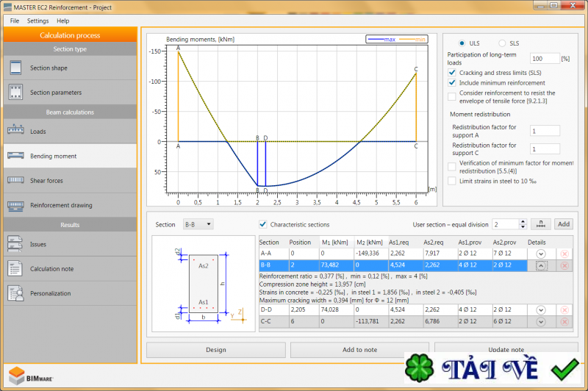Disable Include minimum reinforcement checkbox

click(x=452, y=83)
